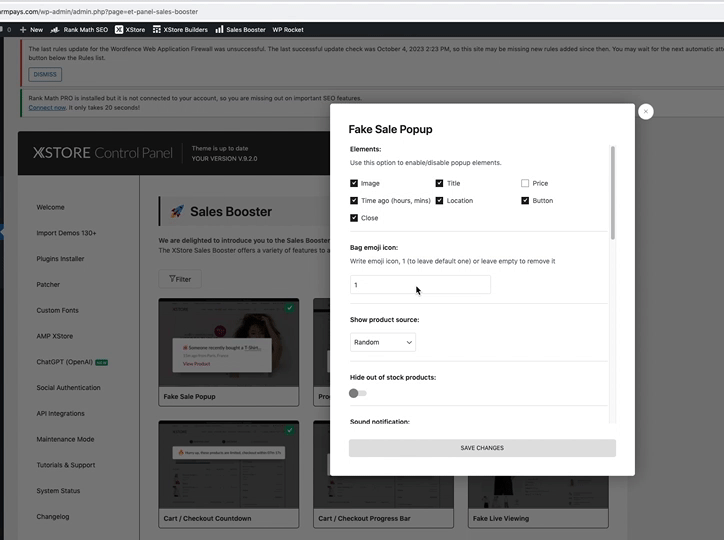Open Social Authentication settings

(68, 388)
